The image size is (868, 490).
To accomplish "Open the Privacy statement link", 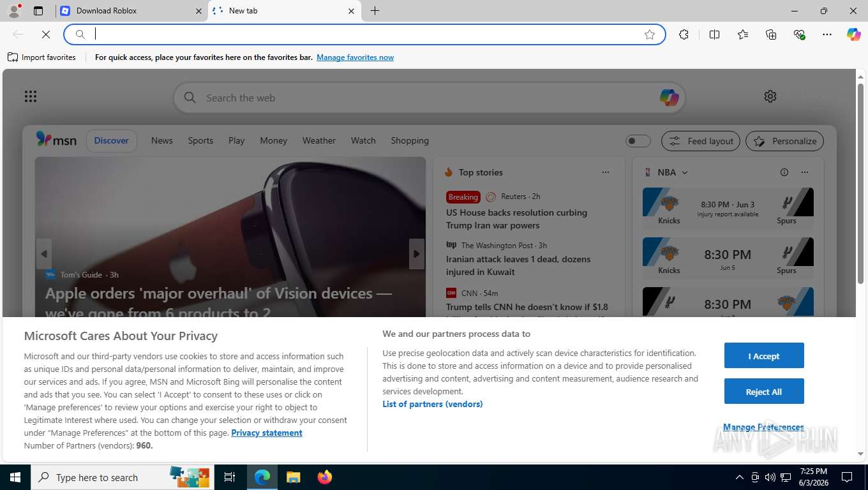I will [267, 433].
